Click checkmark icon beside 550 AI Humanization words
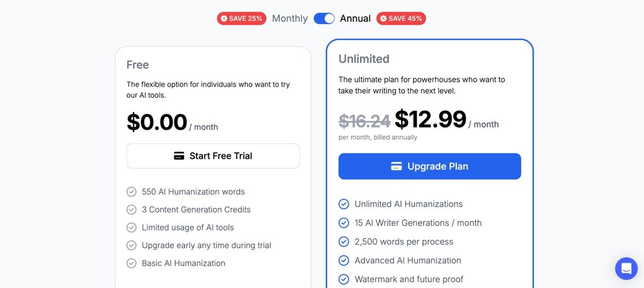 click(132, 192)
